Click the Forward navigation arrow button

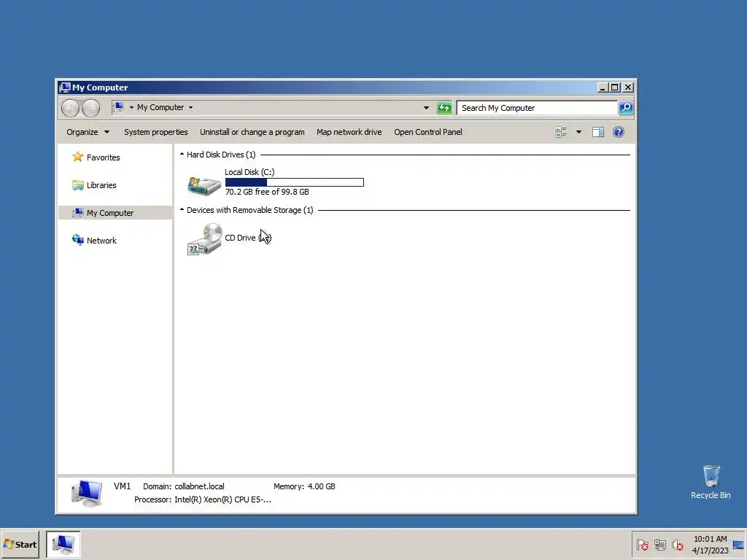(x=90, y=108)
